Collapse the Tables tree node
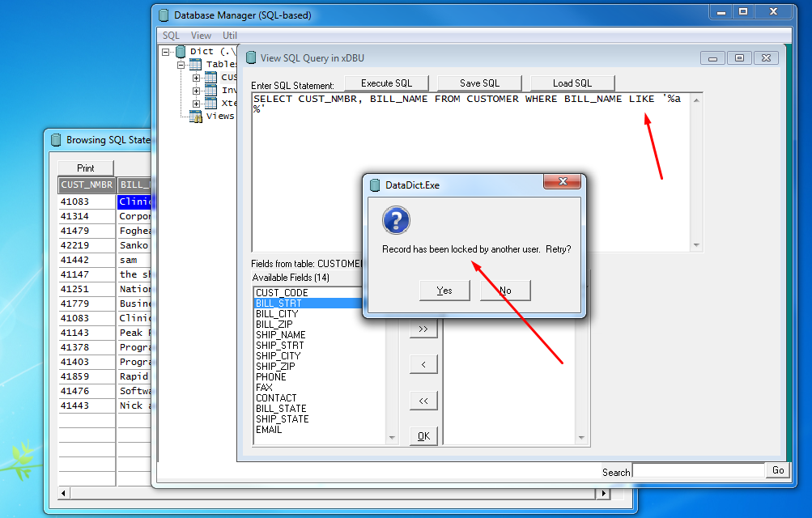The width and height of the screenshot is (812, 518). click(x=181, y=64)
